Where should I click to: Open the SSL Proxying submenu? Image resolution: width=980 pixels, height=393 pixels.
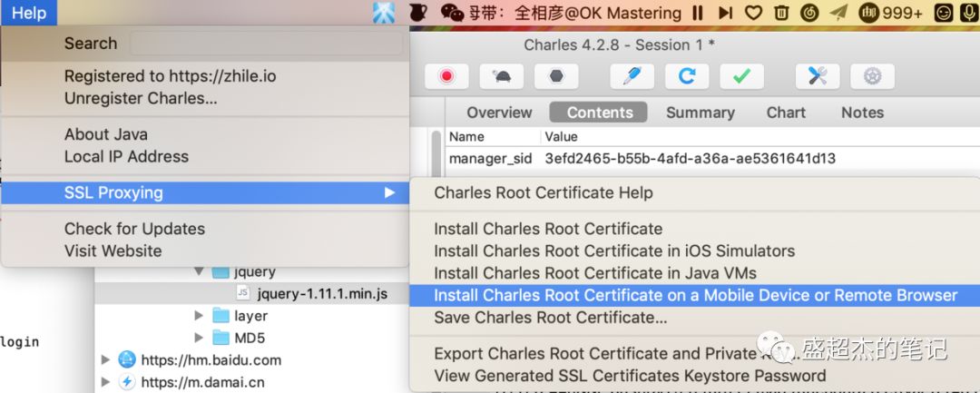[x=205, y=193]
